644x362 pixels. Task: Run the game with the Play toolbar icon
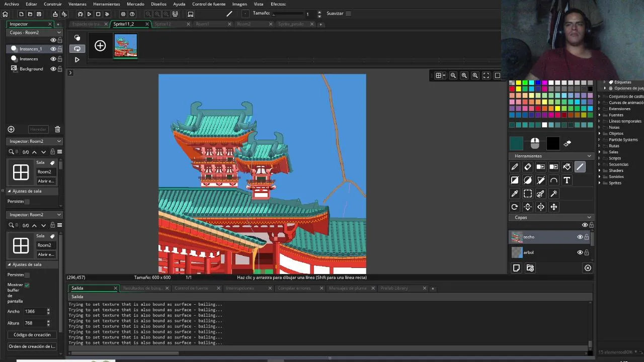89,14
